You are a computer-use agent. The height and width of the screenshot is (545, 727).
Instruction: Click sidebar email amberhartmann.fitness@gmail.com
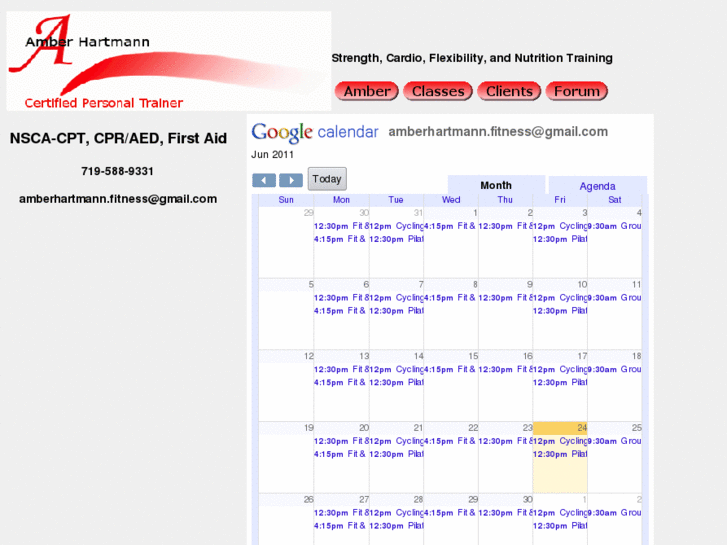pyautogui.click(x=118, y=199)
